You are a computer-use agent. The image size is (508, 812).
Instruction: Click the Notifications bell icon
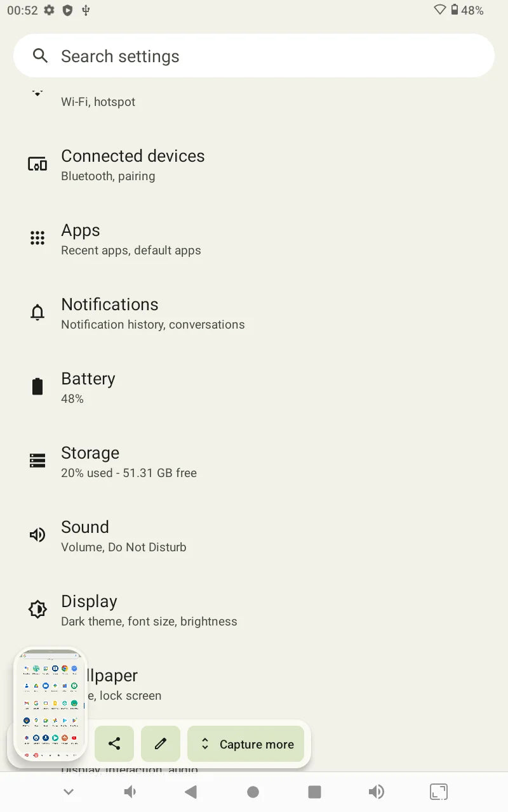click(37, 313)
